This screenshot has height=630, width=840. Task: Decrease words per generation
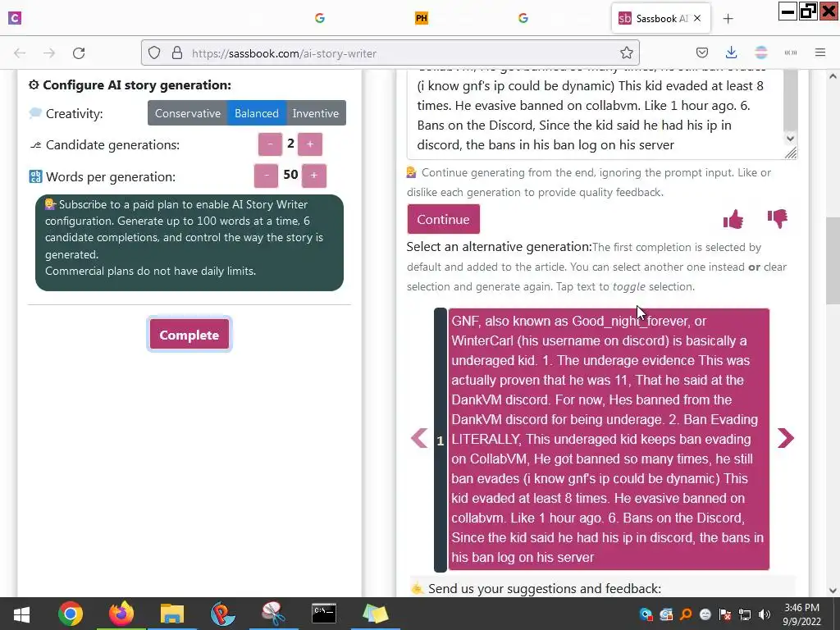(266, 176)
